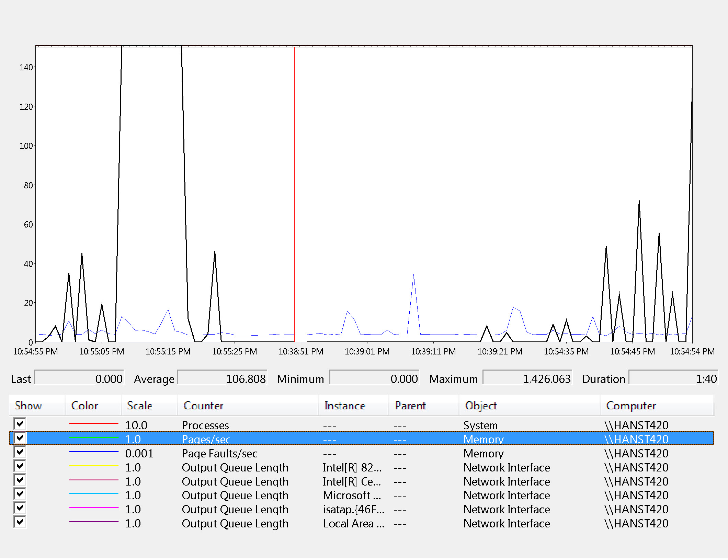This screenshot has width=728, height=560.
Task: Click Maximum value field 1,426.063
Action: click(527, 378)
